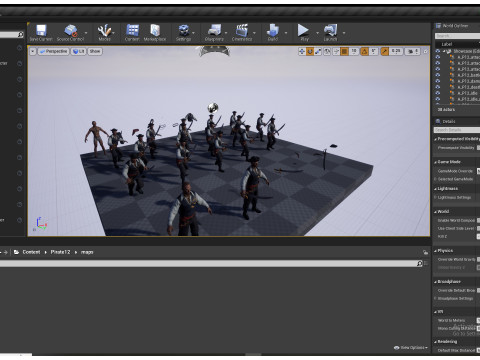
Task: Click the Settings toolbar icon
Action: click(x=183, y=30)
